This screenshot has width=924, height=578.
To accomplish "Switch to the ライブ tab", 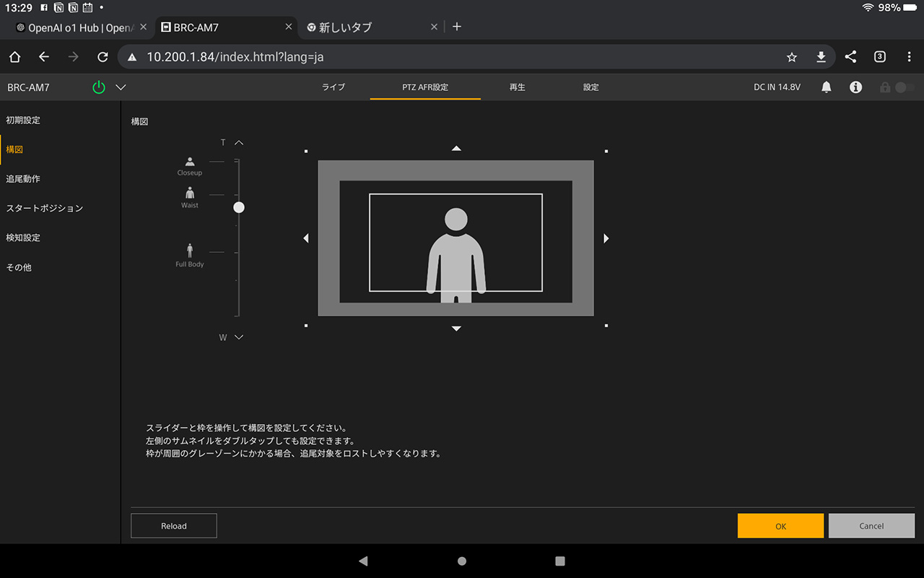I will (x=334, y=87).
